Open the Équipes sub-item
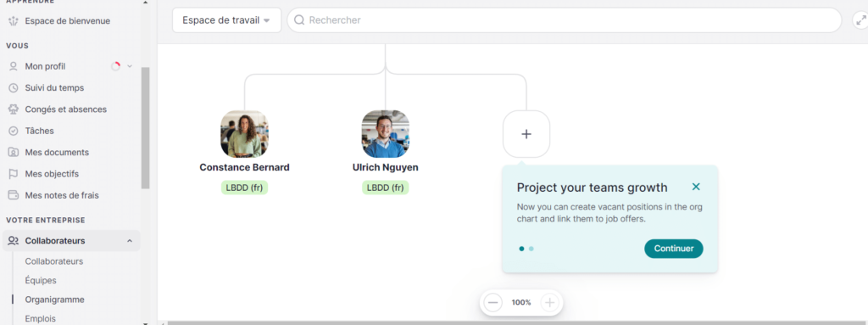The width and height of the screenshot is (868, 325). (x=41, y=281)
